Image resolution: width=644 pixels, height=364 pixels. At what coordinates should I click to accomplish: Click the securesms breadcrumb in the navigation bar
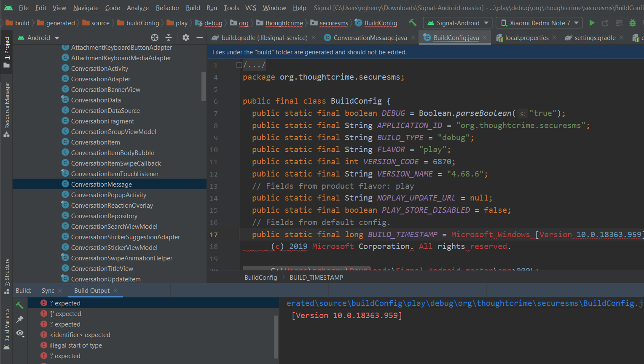pos(329,23)
